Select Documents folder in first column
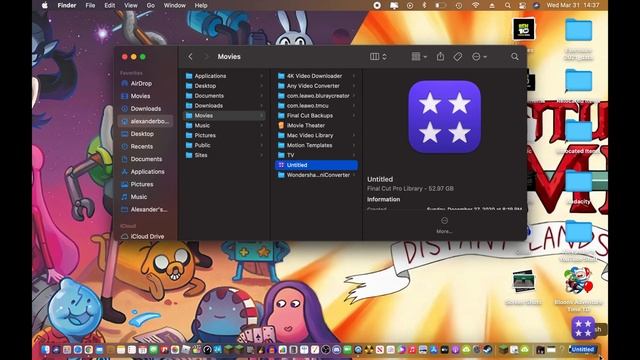The image size is (640, 360). [224, 96]
